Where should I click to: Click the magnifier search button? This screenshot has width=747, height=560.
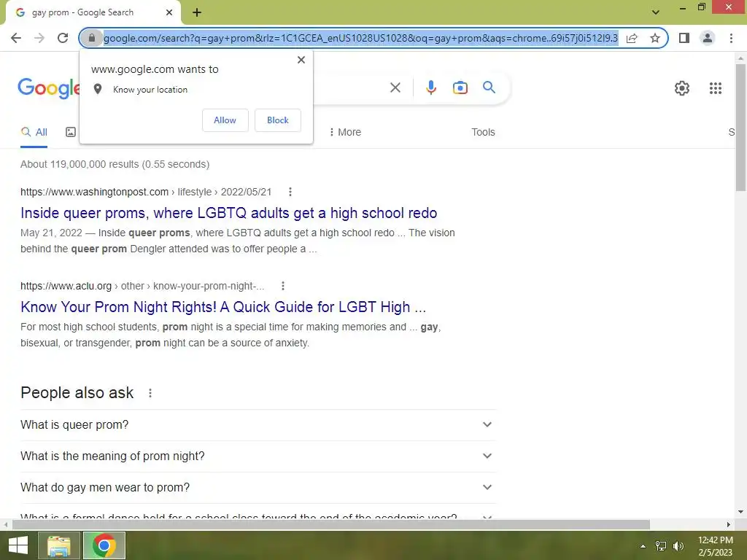pos(489,87)
